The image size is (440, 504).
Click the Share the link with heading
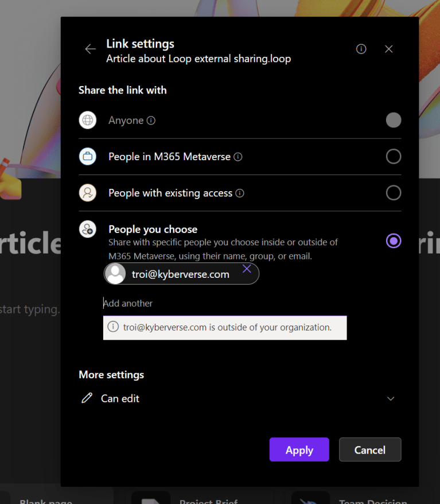click(123, 90)
